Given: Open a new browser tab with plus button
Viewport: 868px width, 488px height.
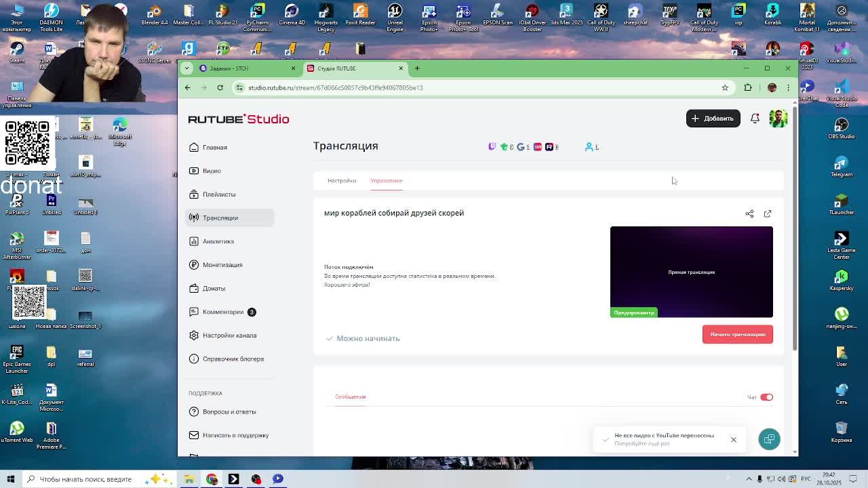Looking at the screenshot, I should [x=417, y=68].
